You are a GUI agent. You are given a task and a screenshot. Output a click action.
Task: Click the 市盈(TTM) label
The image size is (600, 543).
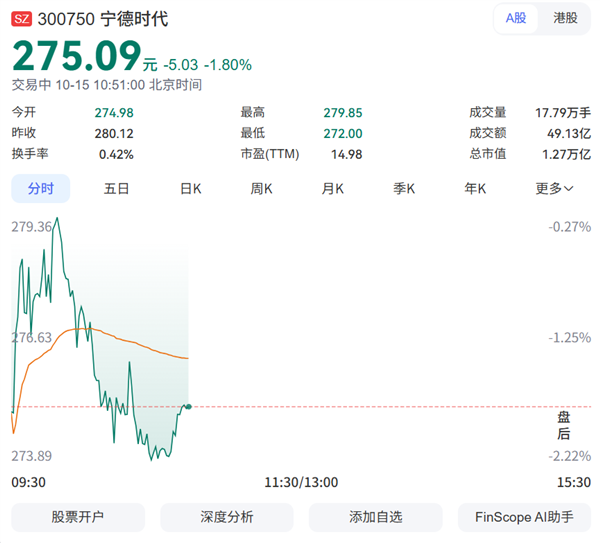coord(270,154)
